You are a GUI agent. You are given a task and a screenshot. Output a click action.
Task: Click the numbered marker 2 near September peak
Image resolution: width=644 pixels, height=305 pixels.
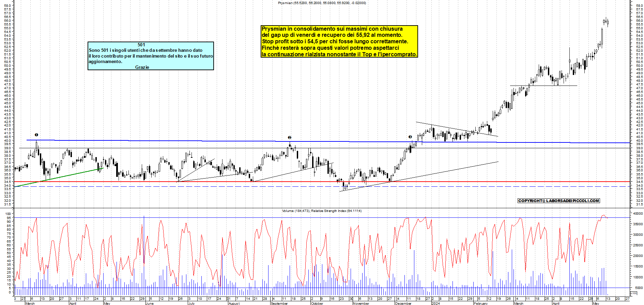pos(290,138)
